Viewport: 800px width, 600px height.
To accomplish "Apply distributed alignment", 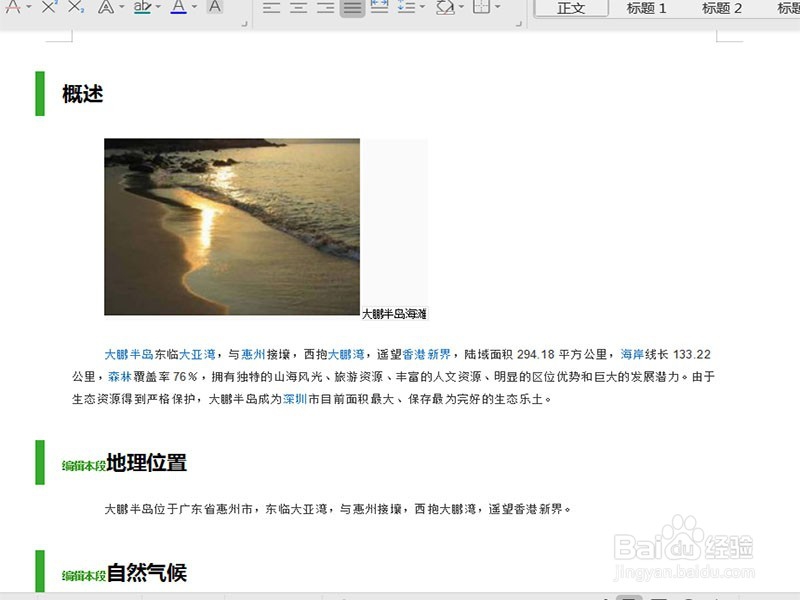I will coord(379,7).
